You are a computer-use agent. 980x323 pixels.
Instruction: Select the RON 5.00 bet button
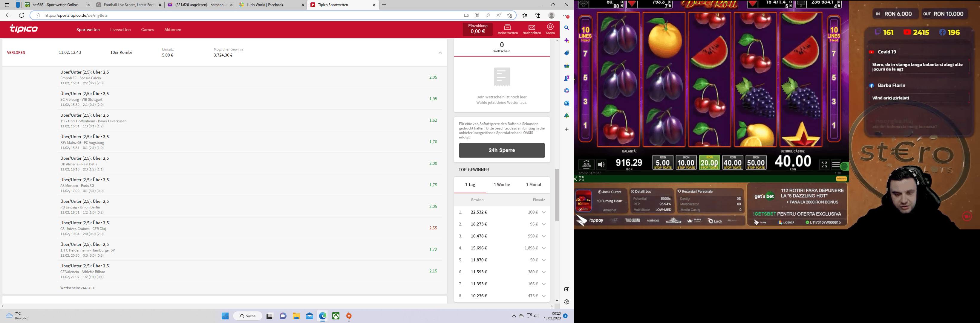click(x=663, y=162)
